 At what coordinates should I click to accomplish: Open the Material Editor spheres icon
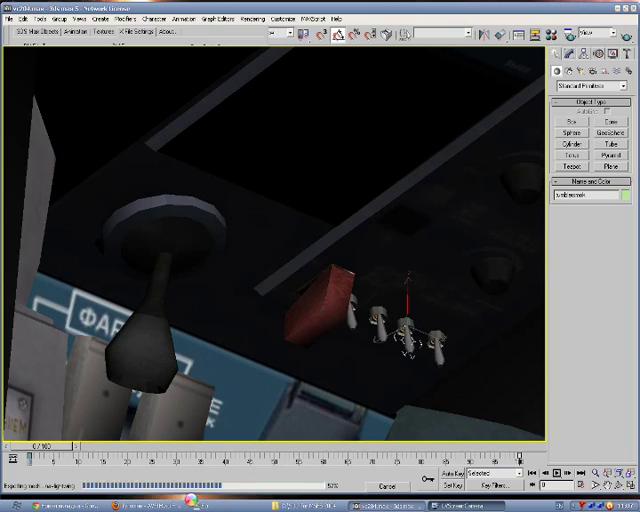pyautogui.click(x=551, y=35)
